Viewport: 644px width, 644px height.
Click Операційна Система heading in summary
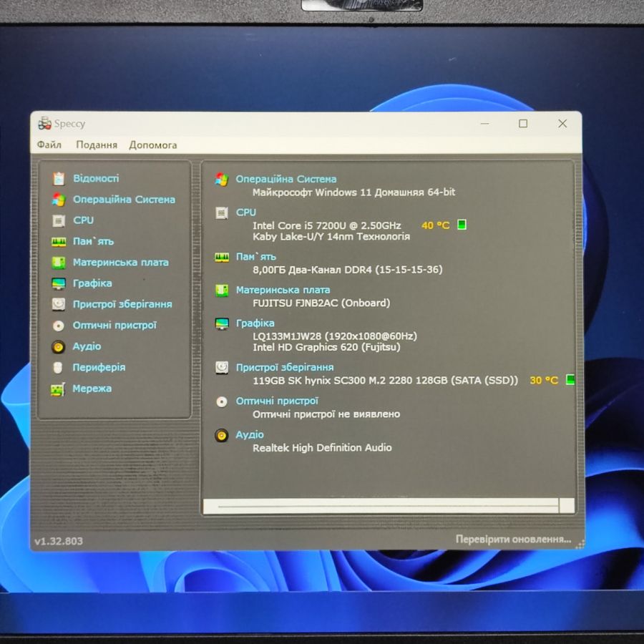286,179
